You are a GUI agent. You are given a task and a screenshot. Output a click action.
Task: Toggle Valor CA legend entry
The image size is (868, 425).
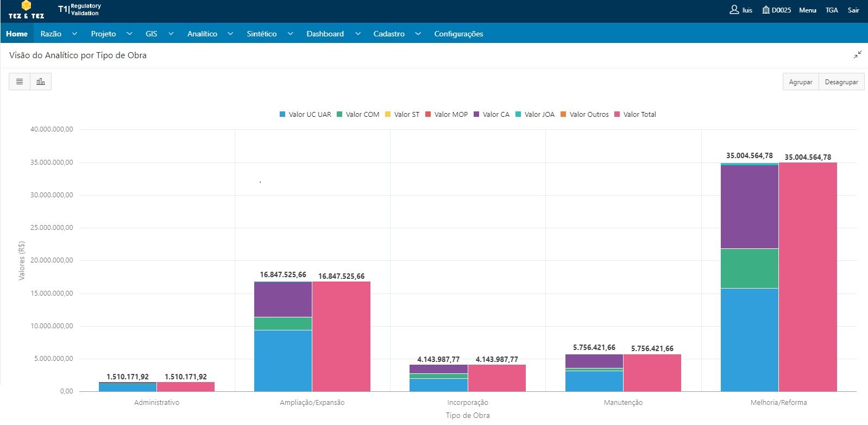click(491, 115)
